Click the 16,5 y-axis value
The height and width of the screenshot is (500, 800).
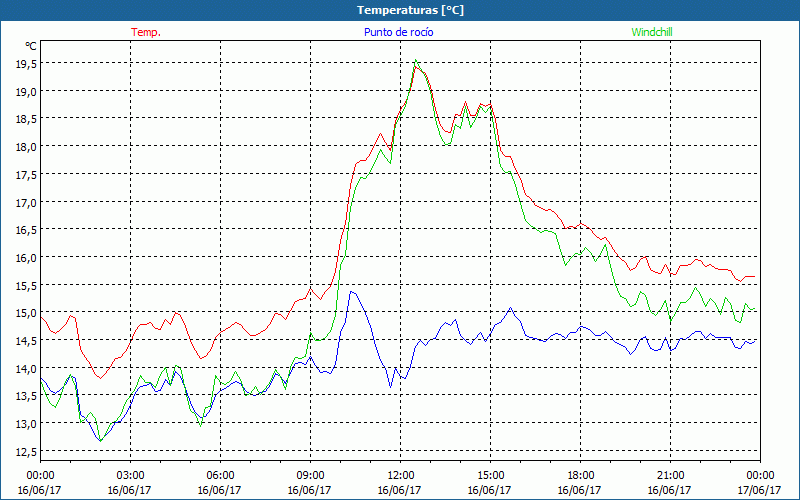click(x=27, y=230)
